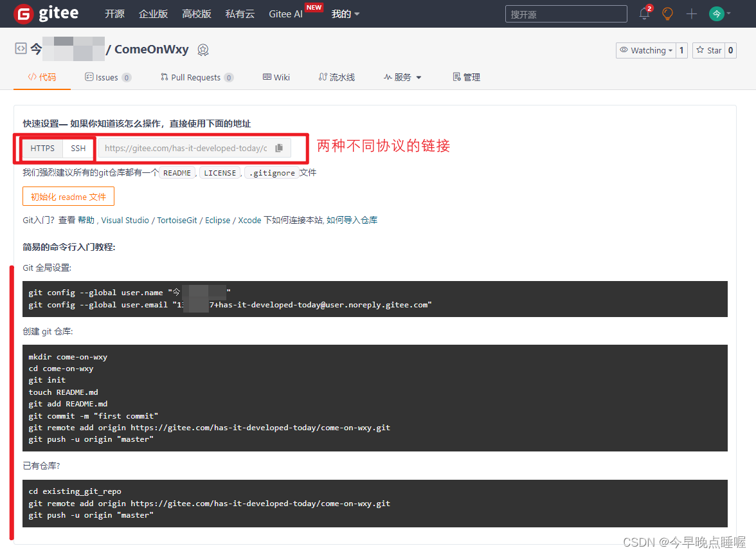Click the 'touch README.md' line
756x555 pixels.
[63, 392]
